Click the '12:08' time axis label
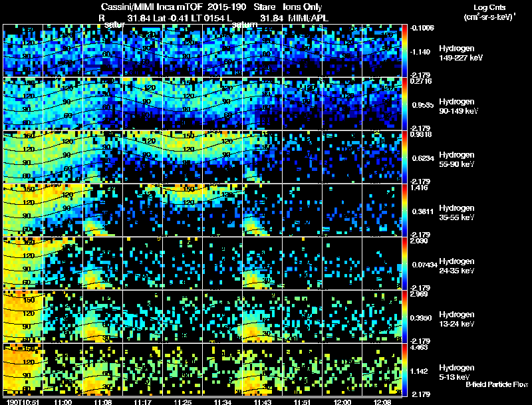The image size is (532, 405). [x=382, y=402]
